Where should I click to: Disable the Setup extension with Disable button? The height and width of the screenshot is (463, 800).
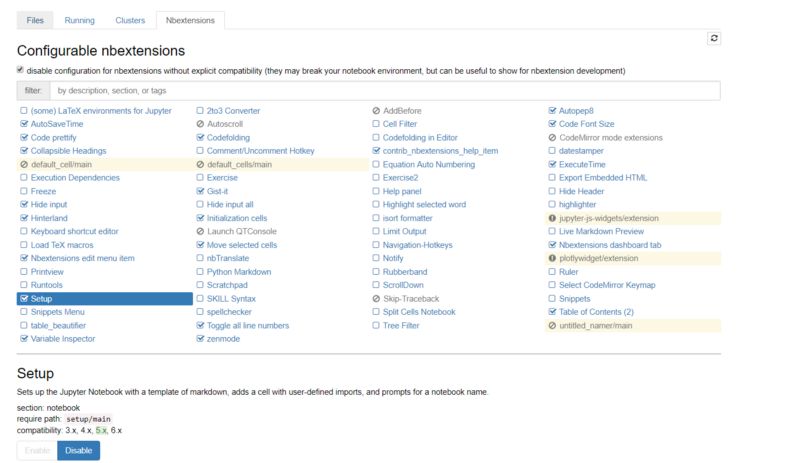(x=79, y=451)
